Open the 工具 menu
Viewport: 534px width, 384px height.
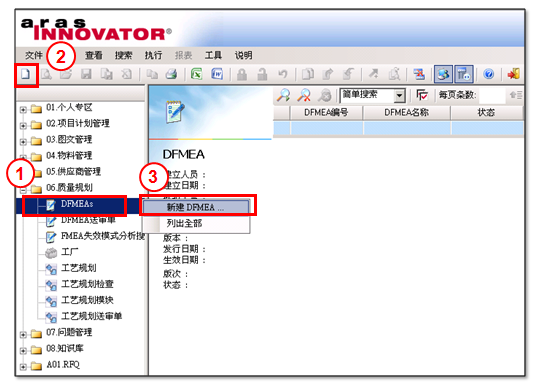click(x=214, y=55)
